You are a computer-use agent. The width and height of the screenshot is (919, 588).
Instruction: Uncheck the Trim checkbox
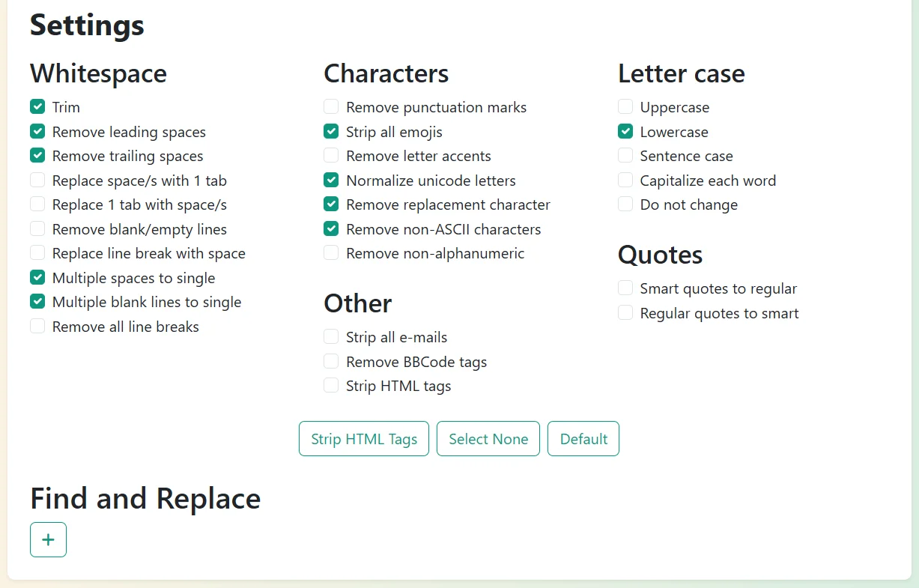click(37, 107)
